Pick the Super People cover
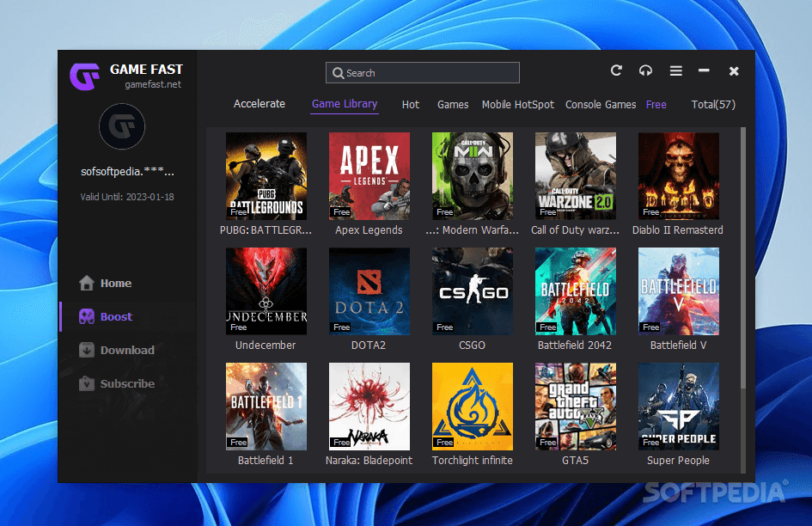Image resolution: width=812 pixels, height=526 pixels. [679, 407]
